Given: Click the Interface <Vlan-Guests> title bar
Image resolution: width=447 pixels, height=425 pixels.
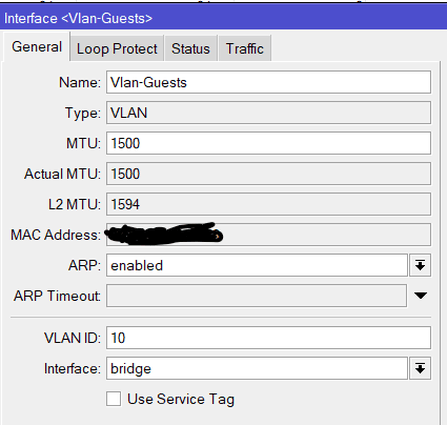Looking at the screenshot, I should pos(223,18).
